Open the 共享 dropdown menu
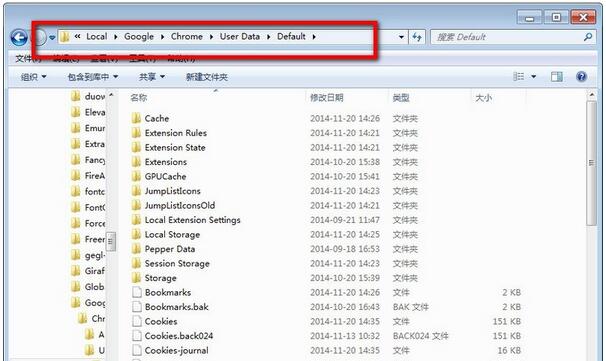Viewport: 606px width, 361px height. coord(152,77)
